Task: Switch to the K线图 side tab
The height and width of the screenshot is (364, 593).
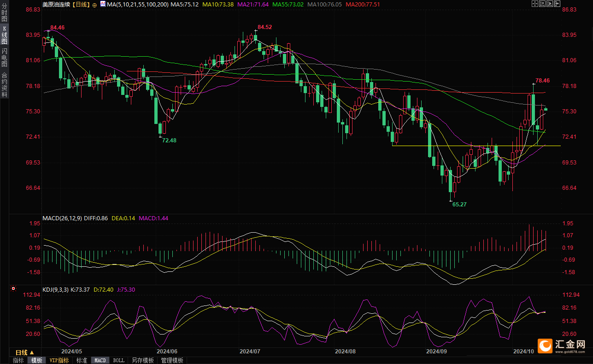Action: (x=4, y=35)
